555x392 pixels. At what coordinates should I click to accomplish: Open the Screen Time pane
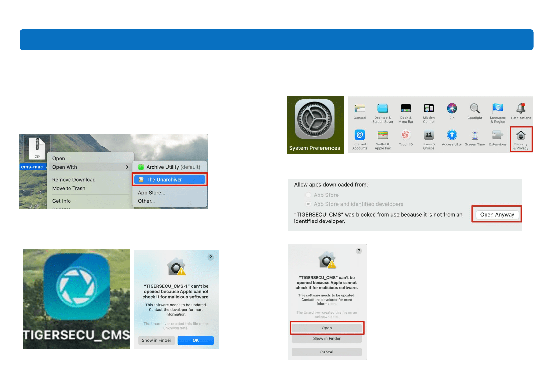click(x=475, y=138)
